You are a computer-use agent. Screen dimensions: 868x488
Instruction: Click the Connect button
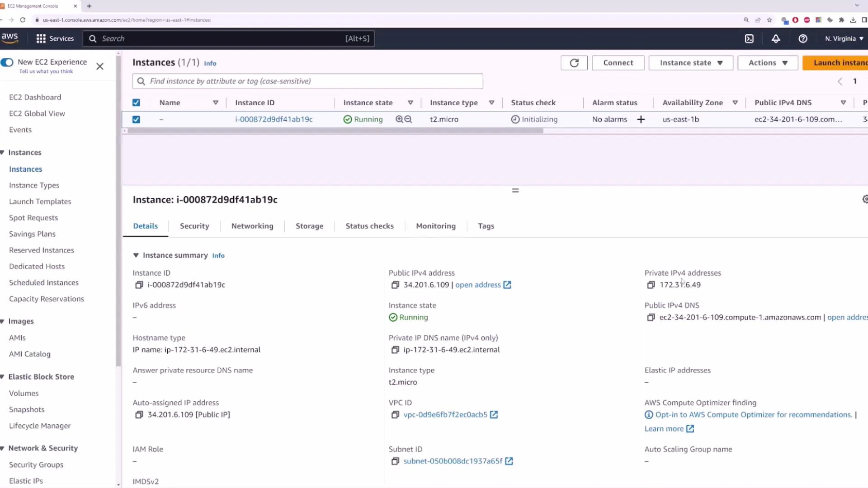pos(618,63)
